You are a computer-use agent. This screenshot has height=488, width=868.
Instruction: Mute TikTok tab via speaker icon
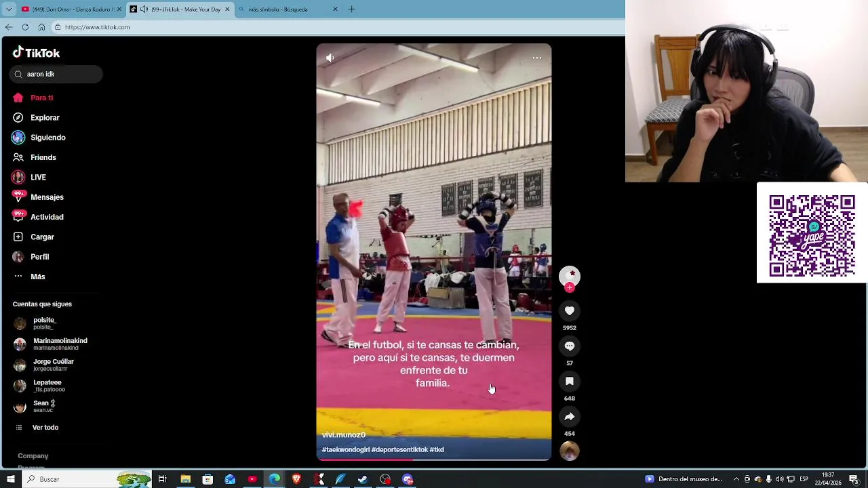(144, 9)
